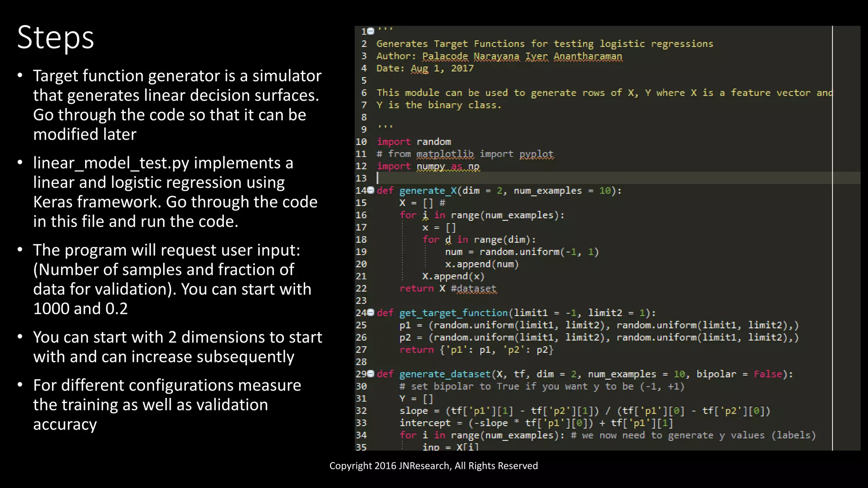Click the 'import random' line

[x=414, y=141]
